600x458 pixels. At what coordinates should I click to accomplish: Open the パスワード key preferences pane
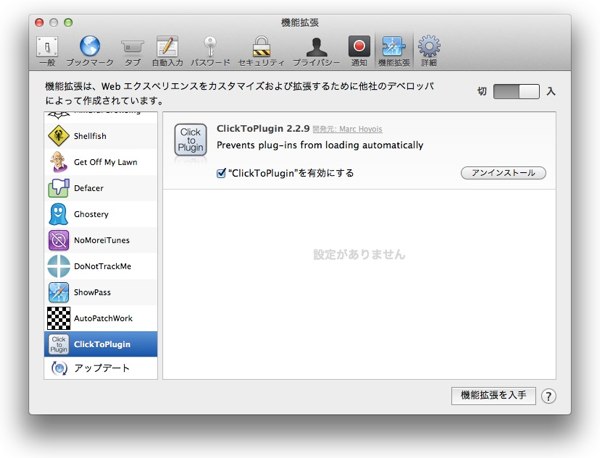click(210, 51)
